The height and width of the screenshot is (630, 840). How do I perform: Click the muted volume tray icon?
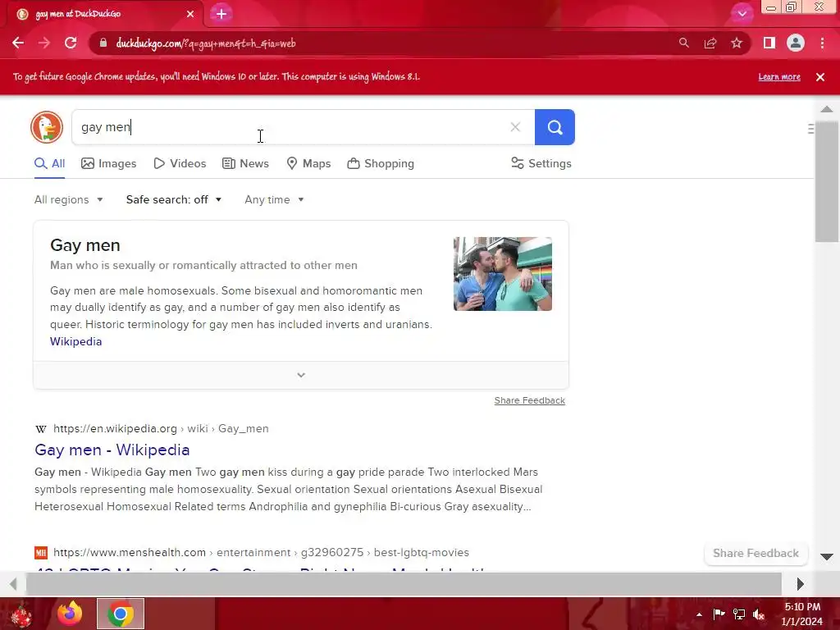tap(759, 614)
